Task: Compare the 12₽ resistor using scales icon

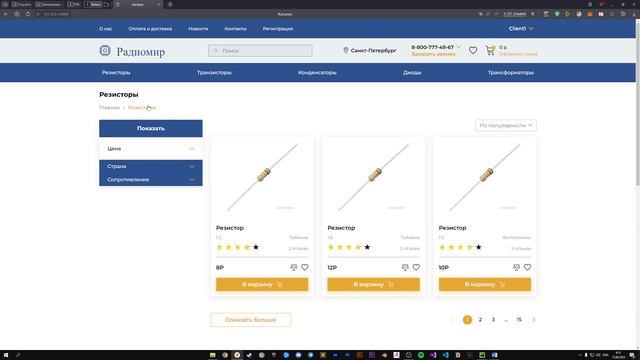Action: click(405, 267)
